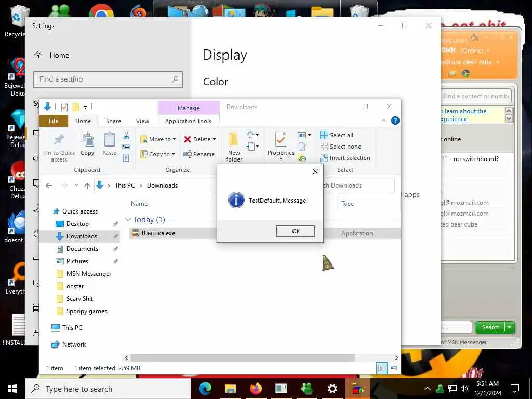
Task: Select Scary Shit folder in navigation pane
Action: tap(79, 299)
